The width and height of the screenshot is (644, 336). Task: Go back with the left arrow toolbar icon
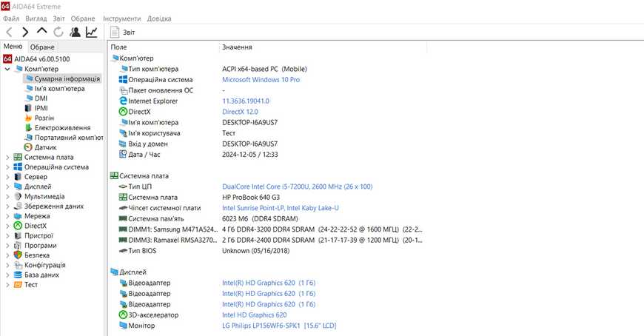click(x=9, y=32)
